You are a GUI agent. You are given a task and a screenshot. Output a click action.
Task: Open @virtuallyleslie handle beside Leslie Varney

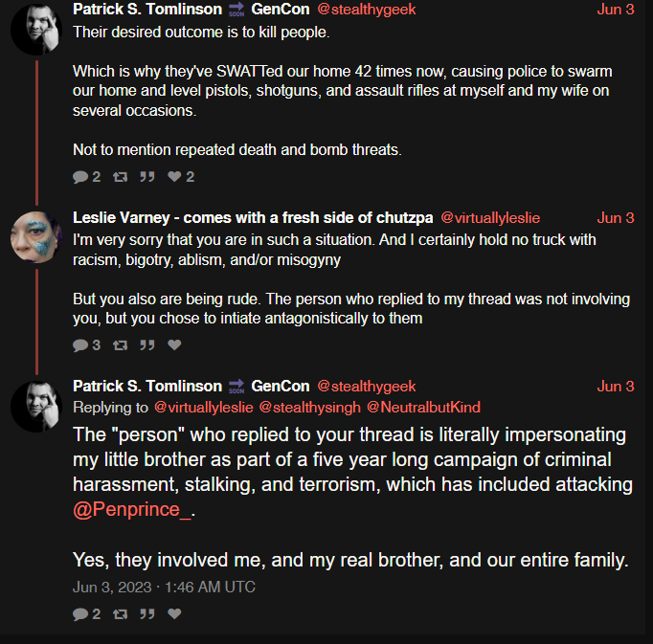(x=490, y=218)
